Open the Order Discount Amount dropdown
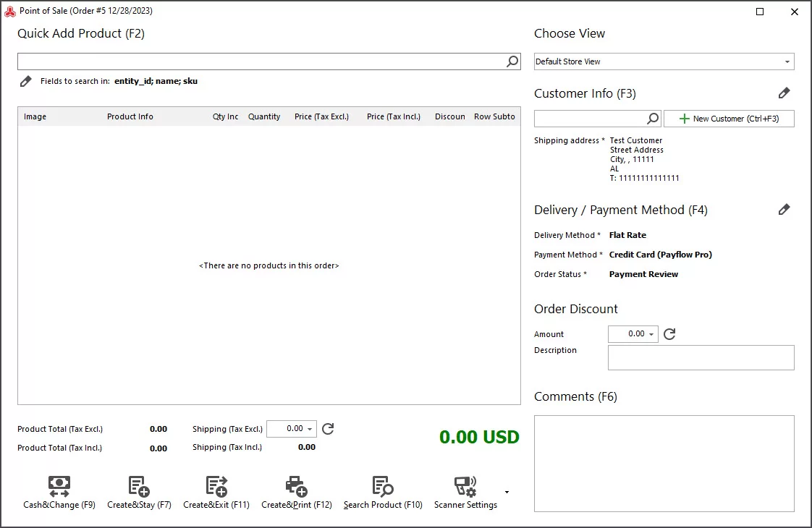 click(x=651, y=334)
